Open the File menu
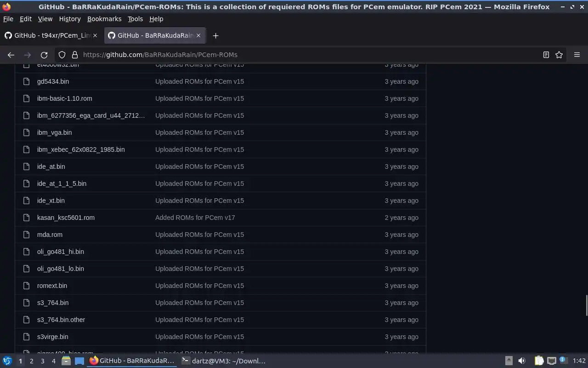 coord(8,19)
